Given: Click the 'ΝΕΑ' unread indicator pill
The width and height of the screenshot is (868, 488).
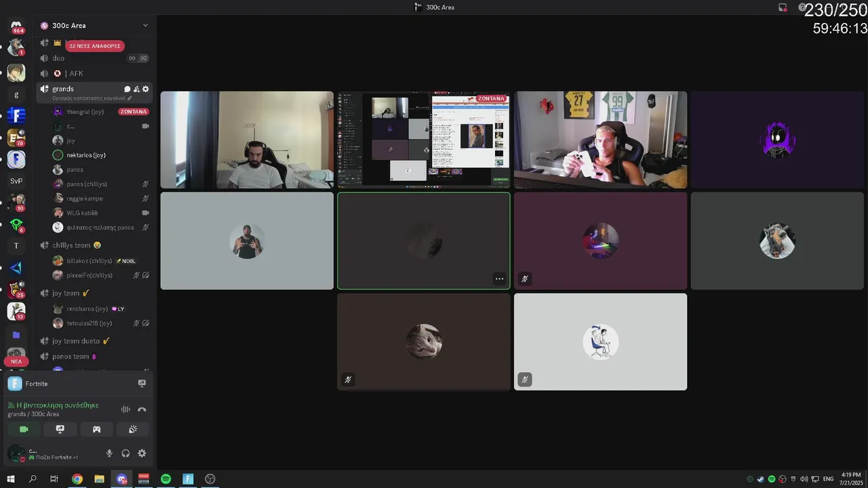Looking at the screenshot, I should click(x=16, y=361).
